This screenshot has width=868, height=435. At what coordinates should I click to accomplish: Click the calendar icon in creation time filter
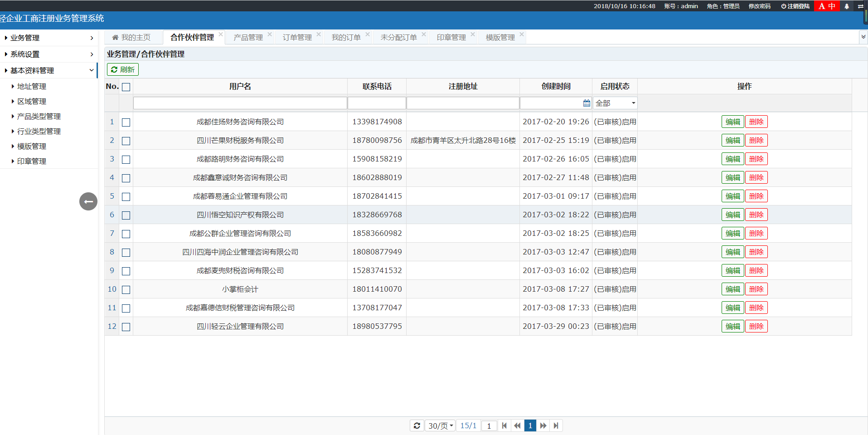[x=587, y=103]
